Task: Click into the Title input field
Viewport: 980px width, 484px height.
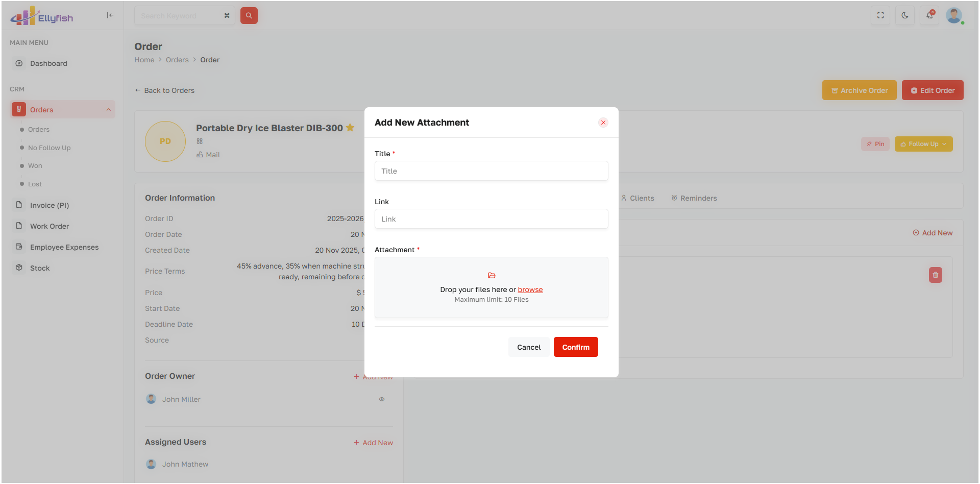Action: click(491, 171)
